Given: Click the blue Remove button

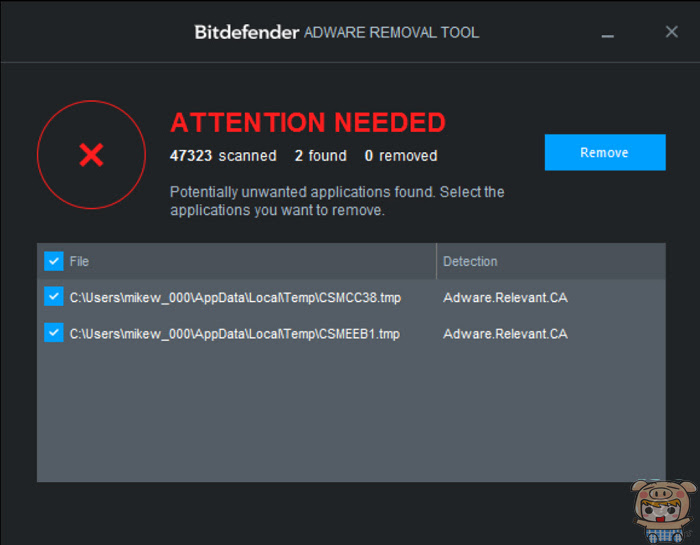Looking at the screenshot, I should click(x=605, y=152).
